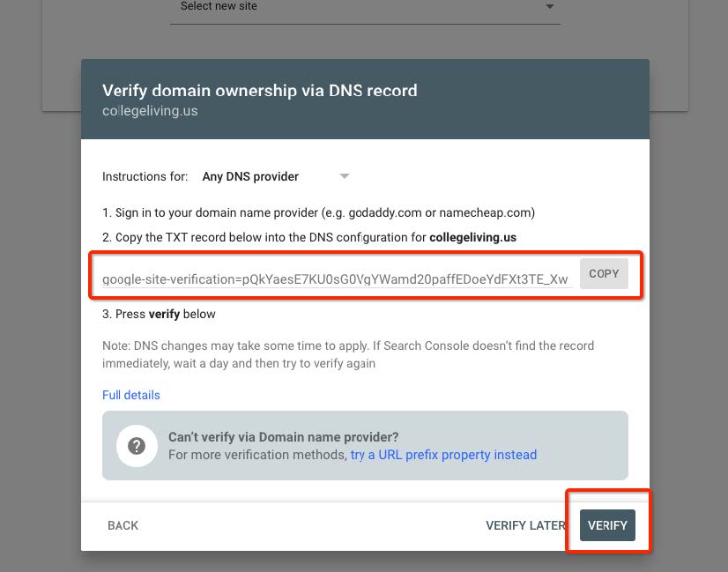Click the Verify domain ownership dialog title

pos(259,90)
